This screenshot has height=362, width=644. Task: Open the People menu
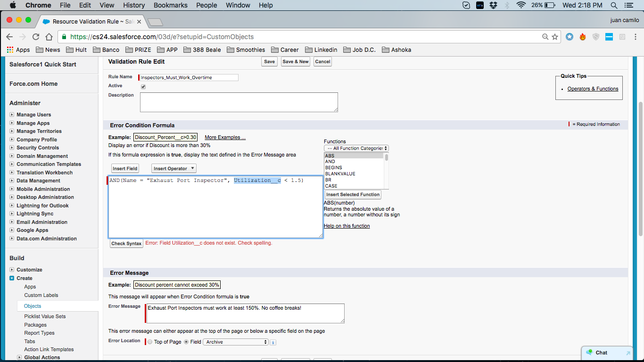pos(206,5)
